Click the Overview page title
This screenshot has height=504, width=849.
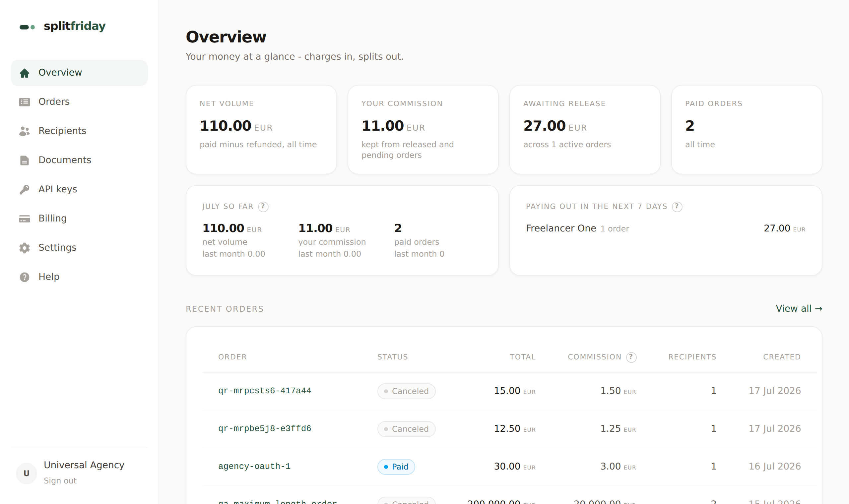(226, 37)
